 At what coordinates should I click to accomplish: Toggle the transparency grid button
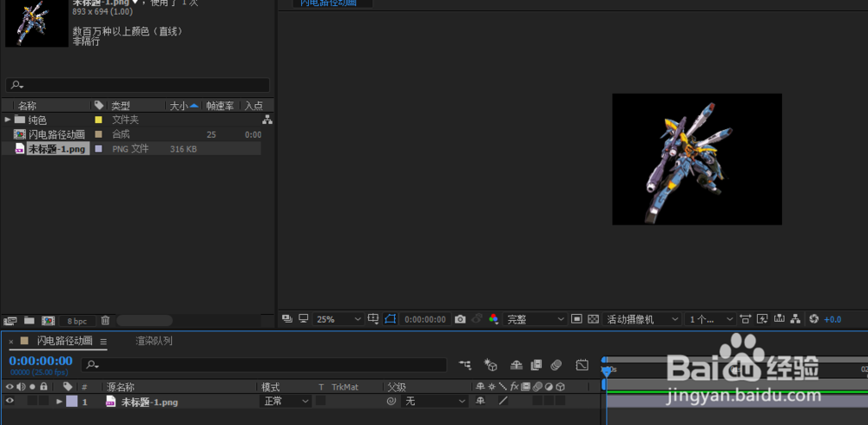(593, 319)
